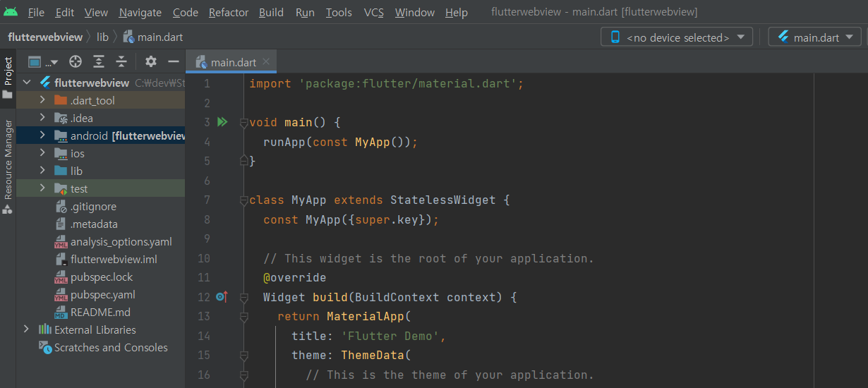Fold ThemeData block at line 15
Viewport: 868px width, 388px height.
click(243, 356)
